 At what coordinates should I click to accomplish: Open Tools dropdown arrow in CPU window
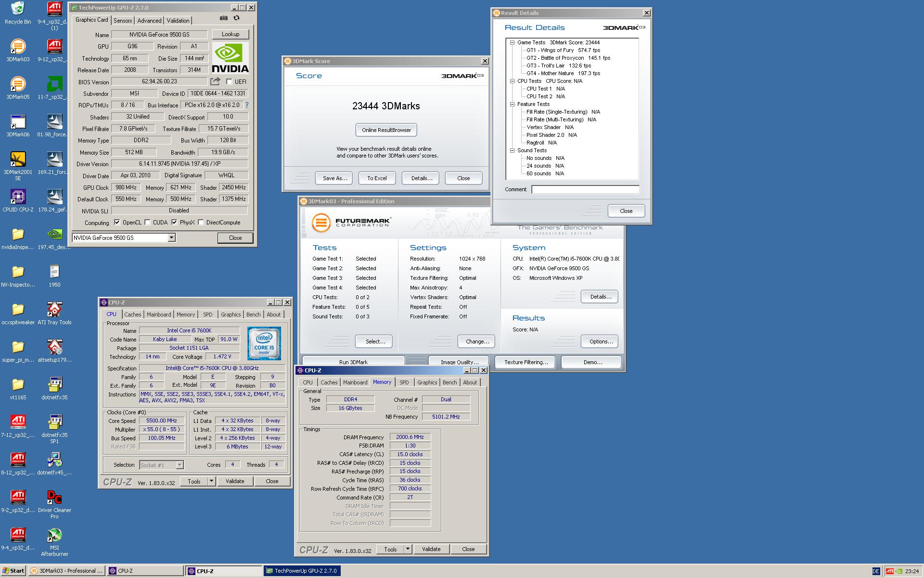[x=211, y=481]
